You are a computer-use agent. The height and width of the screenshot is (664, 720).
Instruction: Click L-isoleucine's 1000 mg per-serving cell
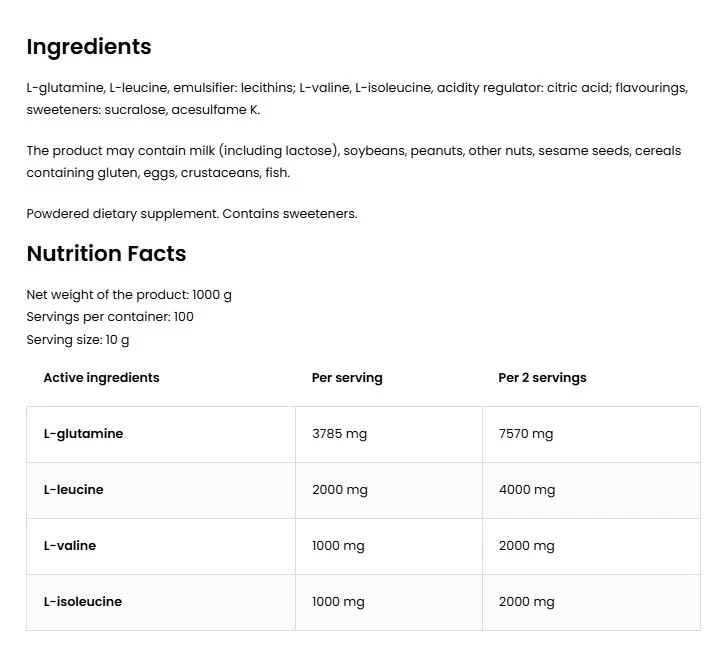point(339,602)
